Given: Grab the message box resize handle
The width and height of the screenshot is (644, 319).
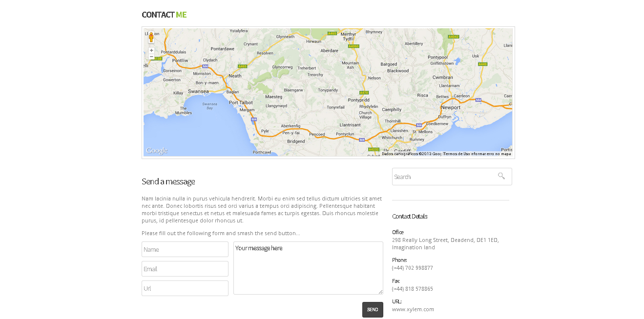Looking at the screenshot, I should click(x=380, y=292).
